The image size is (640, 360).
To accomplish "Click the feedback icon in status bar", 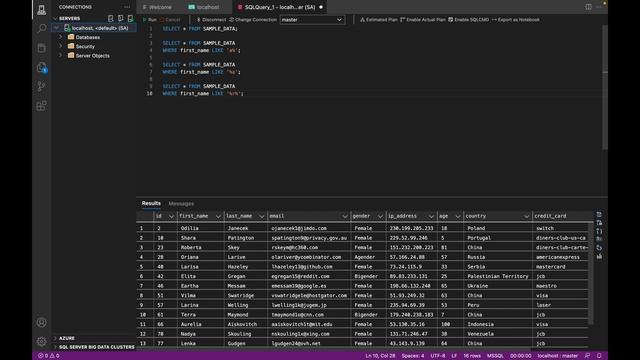I will (x=587, y=356).
